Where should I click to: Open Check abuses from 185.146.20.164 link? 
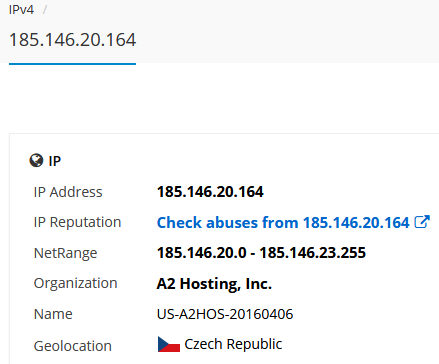coord(283,222)
